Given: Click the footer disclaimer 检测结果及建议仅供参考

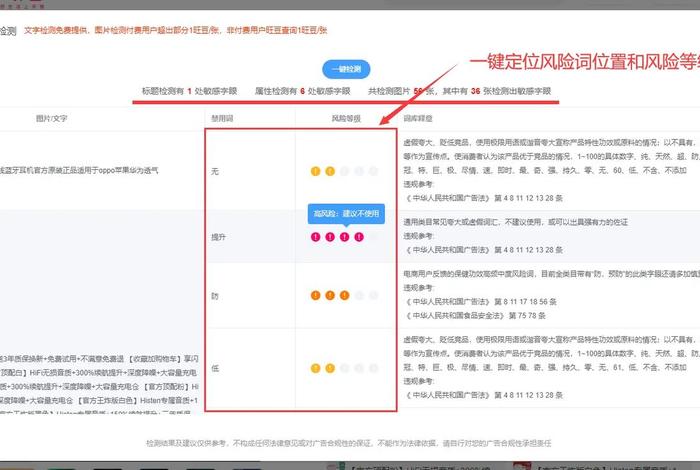Looking at the screenshot, I should 349,443.
